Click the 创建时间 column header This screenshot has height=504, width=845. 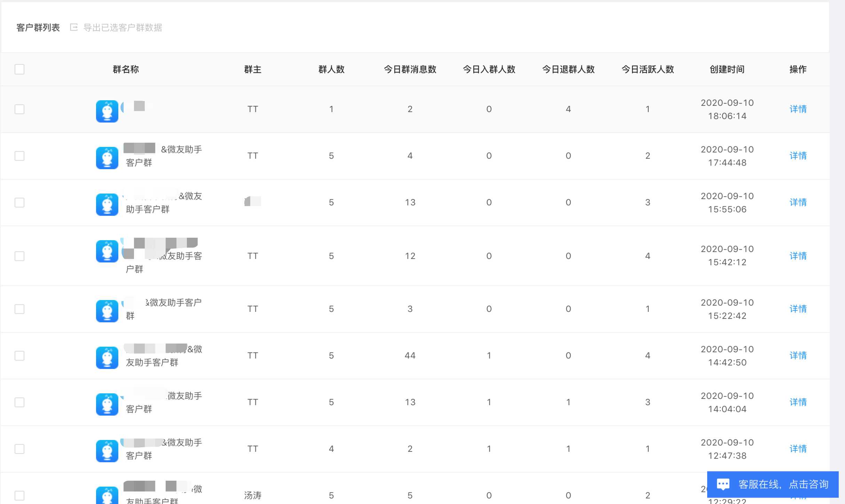727,69
